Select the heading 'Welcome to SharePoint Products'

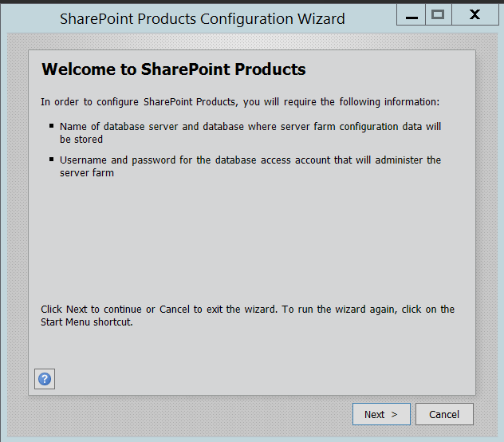(x=174, y=69)
